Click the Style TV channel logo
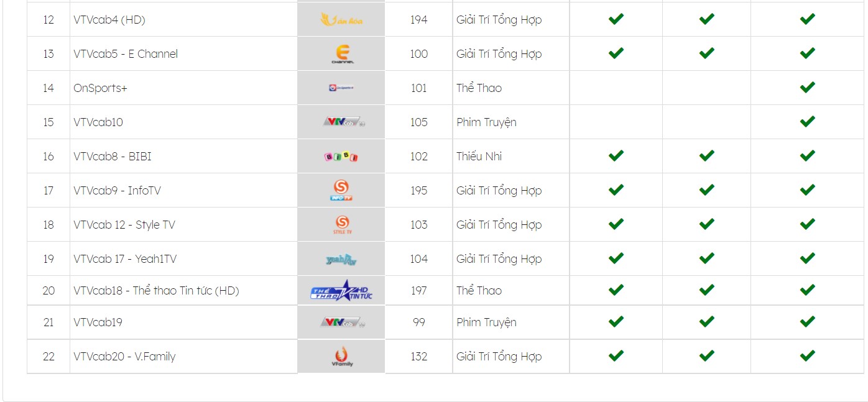The image size is (868, 402). pos(341,224)
